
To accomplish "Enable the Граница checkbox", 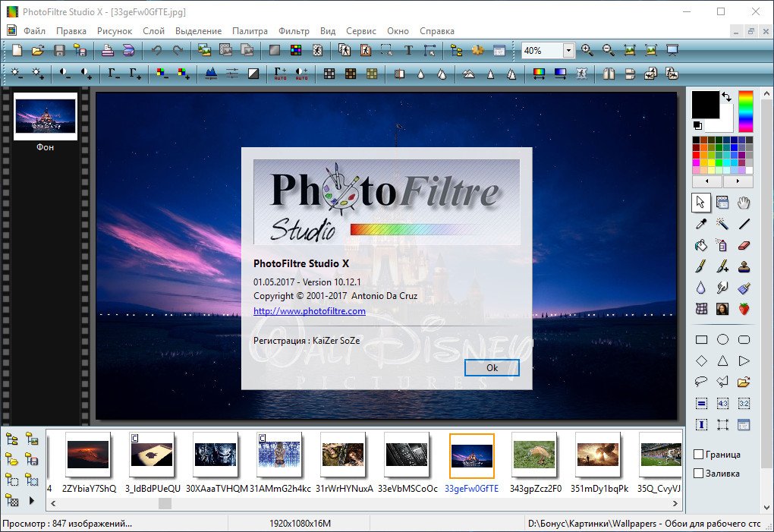I will (699, 455).
